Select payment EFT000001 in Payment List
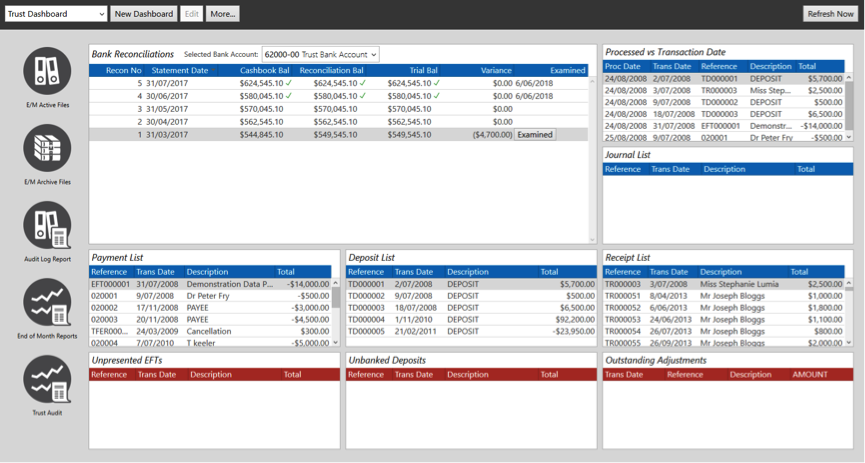This screenshot has height=463, width=865. pos(210,284)
